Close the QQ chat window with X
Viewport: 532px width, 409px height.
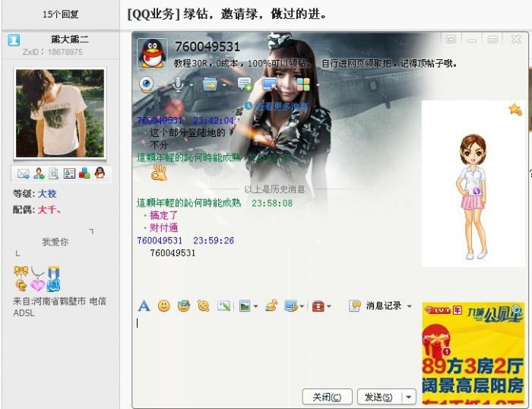pos(516,40)
